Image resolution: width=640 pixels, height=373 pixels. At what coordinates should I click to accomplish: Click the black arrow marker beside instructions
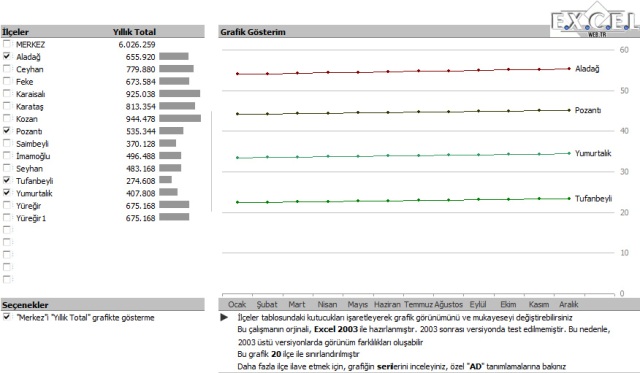(x=224, y=317)
